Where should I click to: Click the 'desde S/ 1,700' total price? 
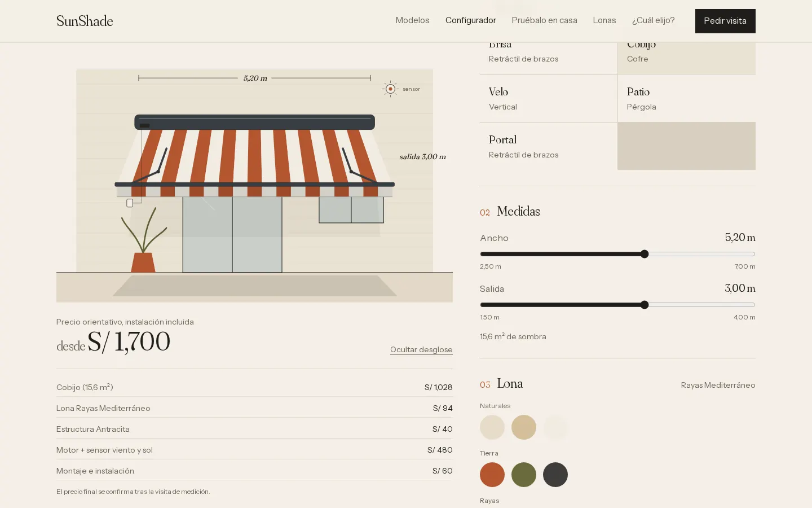tap(113, 342)
